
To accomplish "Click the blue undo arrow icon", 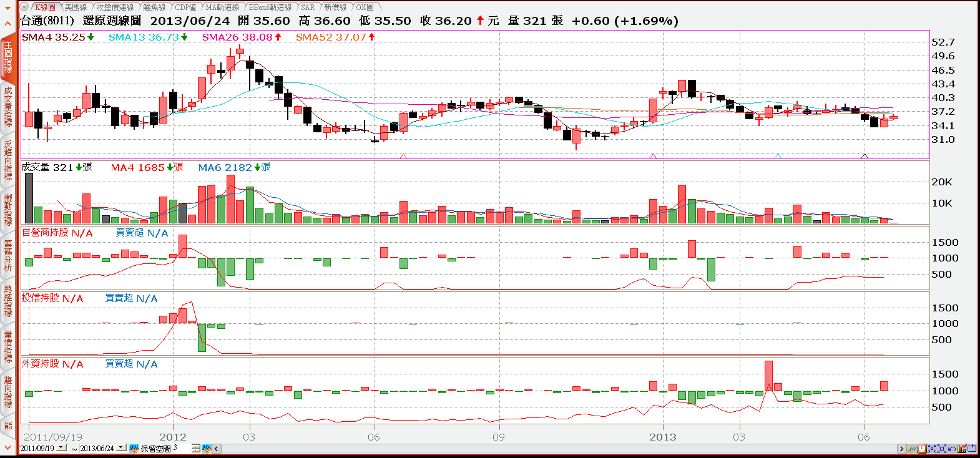I will 952,449.
